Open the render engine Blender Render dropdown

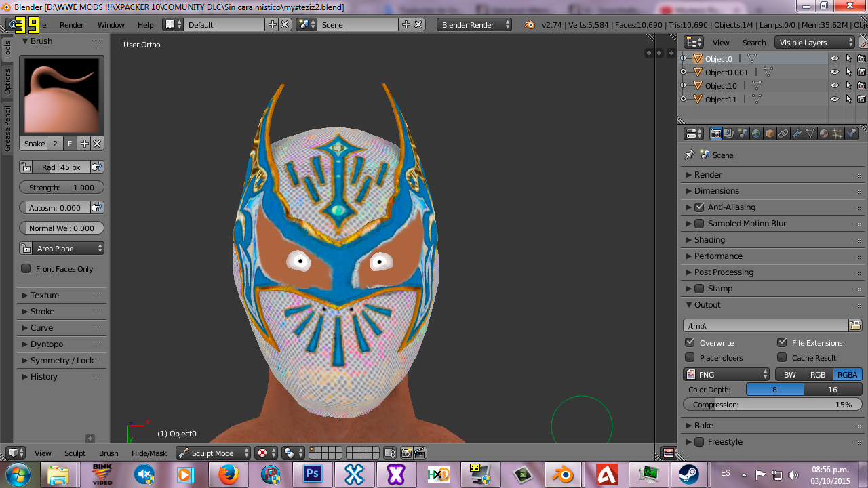pos(475,24)
